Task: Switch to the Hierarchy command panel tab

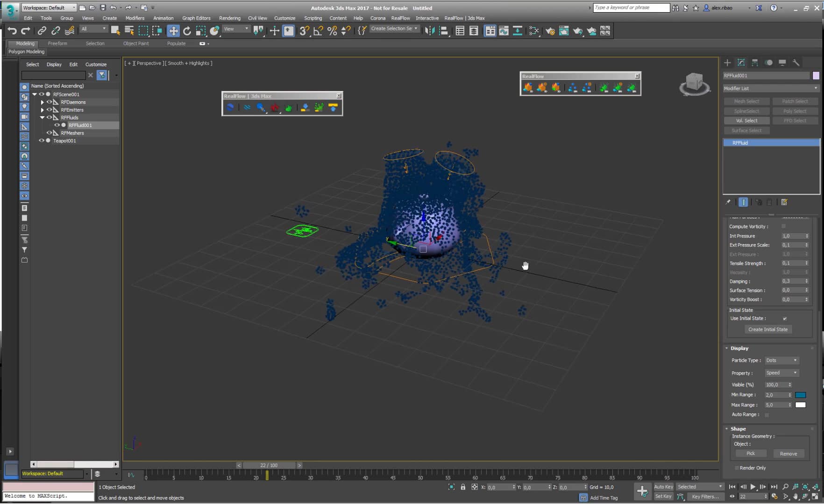Action: click(x=755, y=63)
